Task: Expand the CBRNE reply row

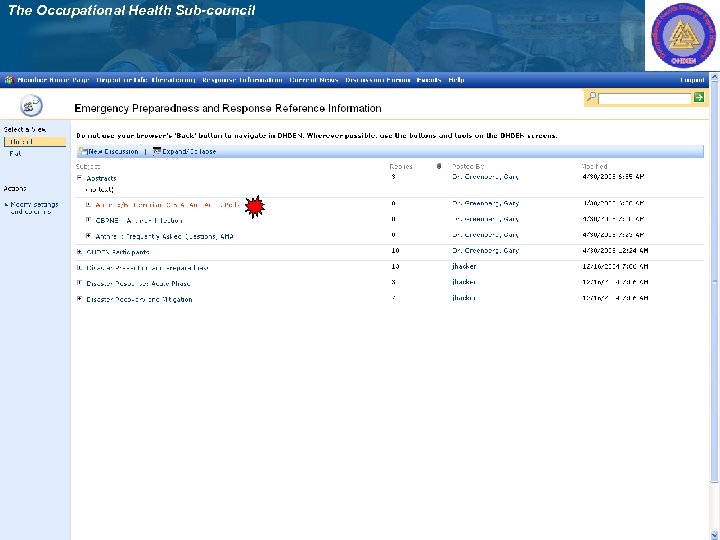Action: [x=89, y=220]
